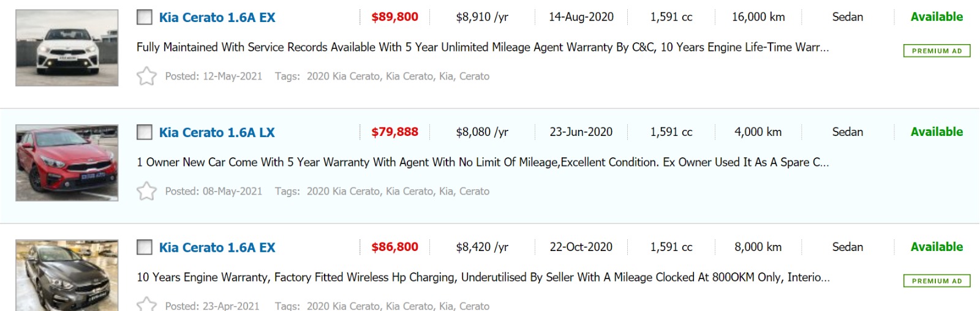
Task: Favorite the $89,800 Kia Cerato listing star
Action: click(x=146, y=76)
